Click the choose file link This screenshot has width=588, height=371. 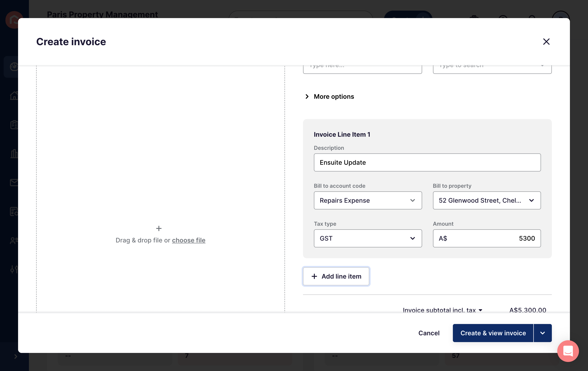(x=188, y=240)
